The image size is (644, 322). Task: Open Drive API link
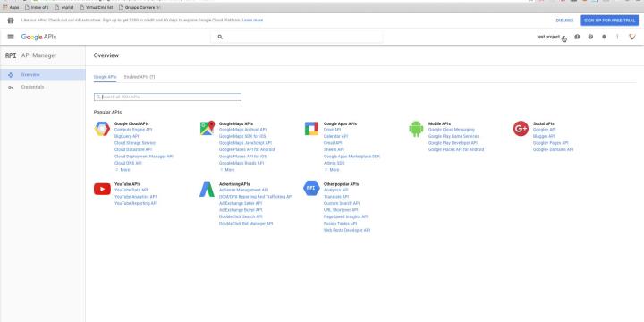pos(332,130)
